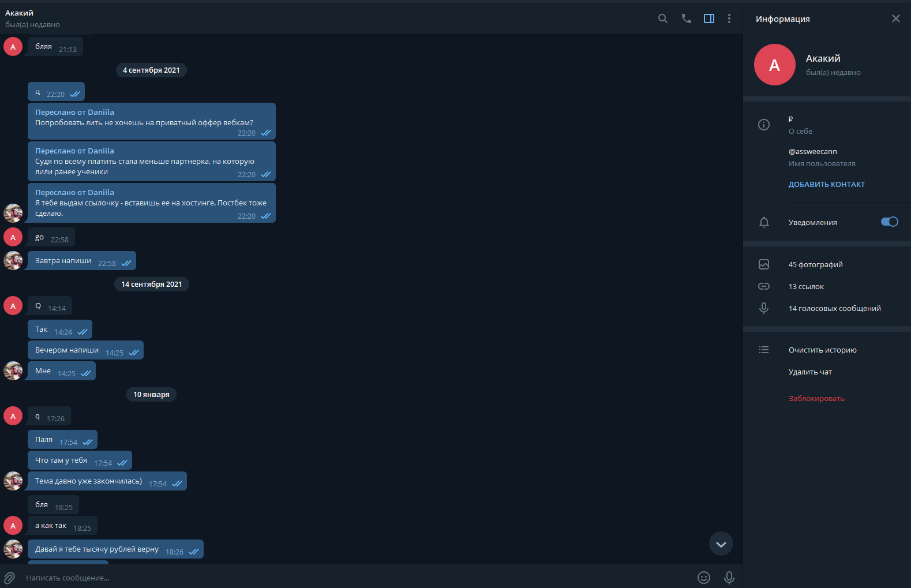The width and height of the screenshot is (911, 588).
Task: Open Акакий's large profile avatar
Action: coord(775,65)
